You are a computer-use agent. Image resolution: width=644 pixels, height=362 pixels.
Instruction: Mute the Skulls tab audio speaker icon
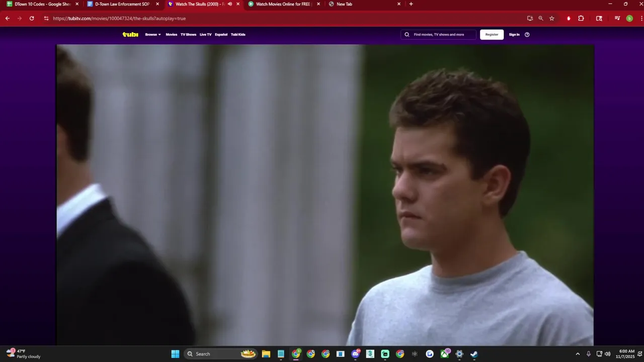(230, 4)
